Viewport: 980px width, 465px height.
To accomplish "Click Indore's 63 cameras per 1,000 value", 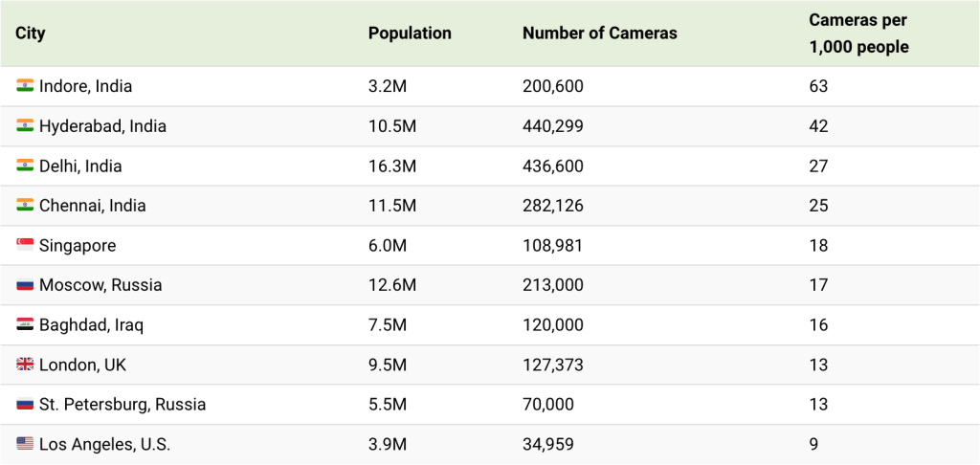I will pyautogui.click(x=818, y=86).
